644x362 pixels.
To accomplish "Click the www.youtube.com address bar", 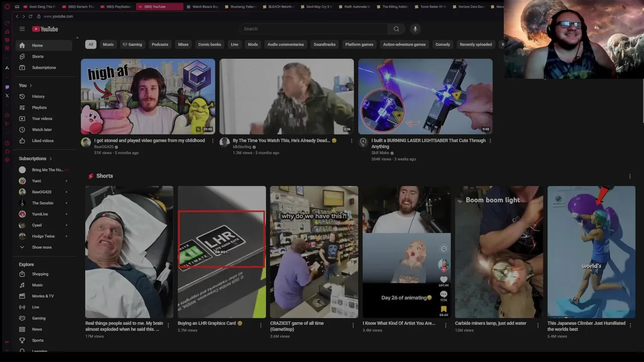I will click(58, 17).
